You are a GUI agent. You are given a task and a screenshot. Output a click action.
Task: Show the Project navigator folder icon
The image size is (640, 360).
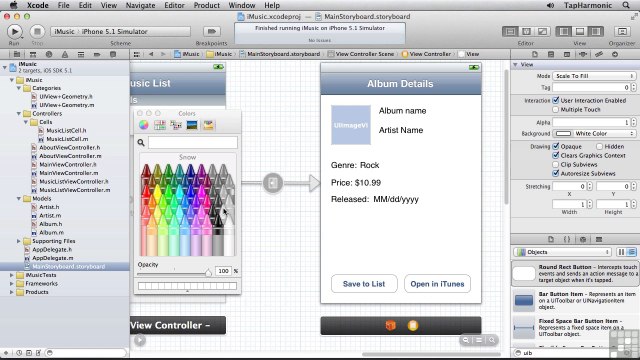click(17, 54)
